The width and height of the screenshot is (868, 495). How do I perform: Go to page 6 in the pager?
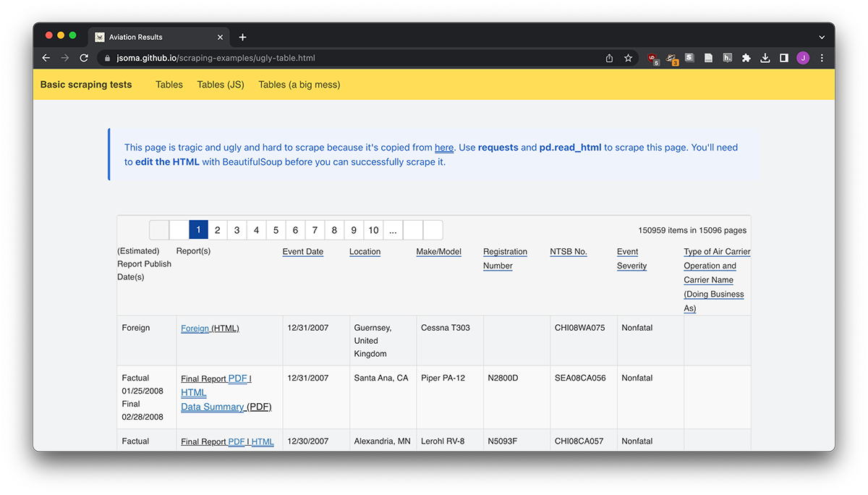(x=295, y=230)
